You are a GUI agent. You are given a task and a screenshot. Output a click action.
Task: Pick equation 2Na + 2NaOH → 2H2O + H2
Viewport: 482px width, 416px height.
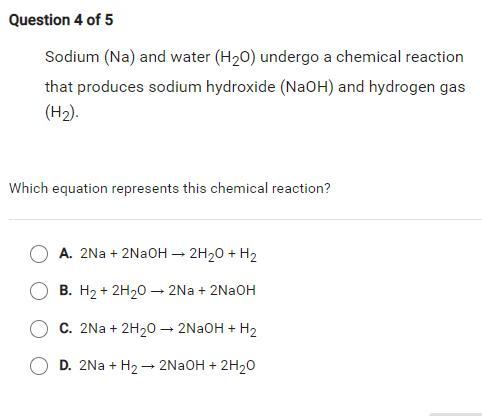pyautogui.click(x=168, y=255)
